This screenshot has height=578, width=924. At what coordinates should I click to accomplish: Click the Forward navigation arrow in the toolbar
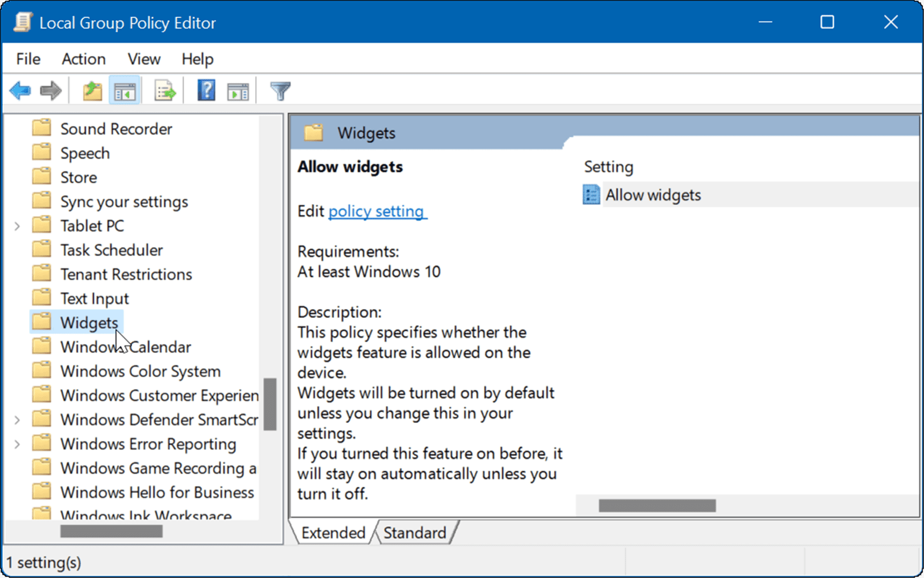(50, 90)
